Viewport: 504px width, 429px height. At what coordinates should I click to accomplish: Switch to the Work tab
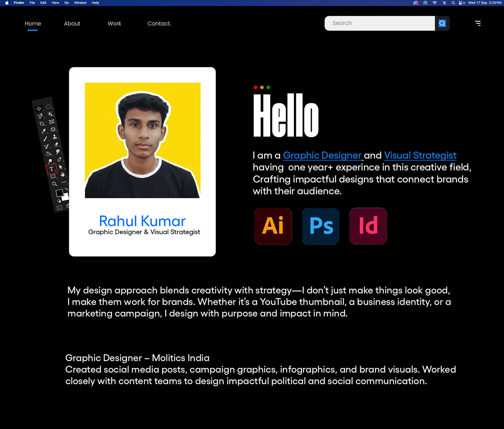click(114, 23)
